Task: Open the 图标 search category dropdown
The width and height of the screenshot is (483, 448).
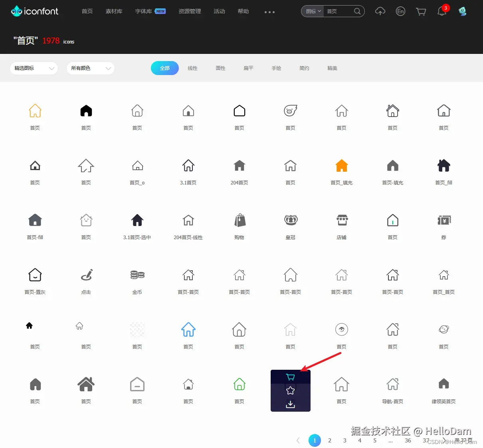Action: point(313,11)
